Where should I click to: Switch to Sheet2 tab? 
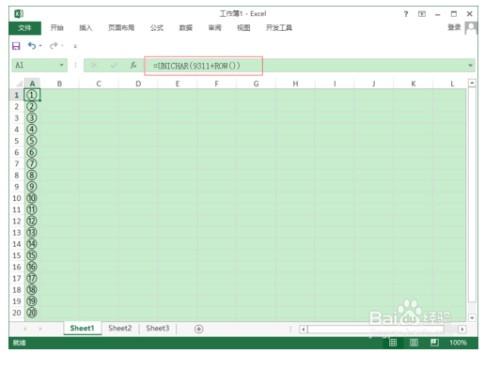point(120,328)
